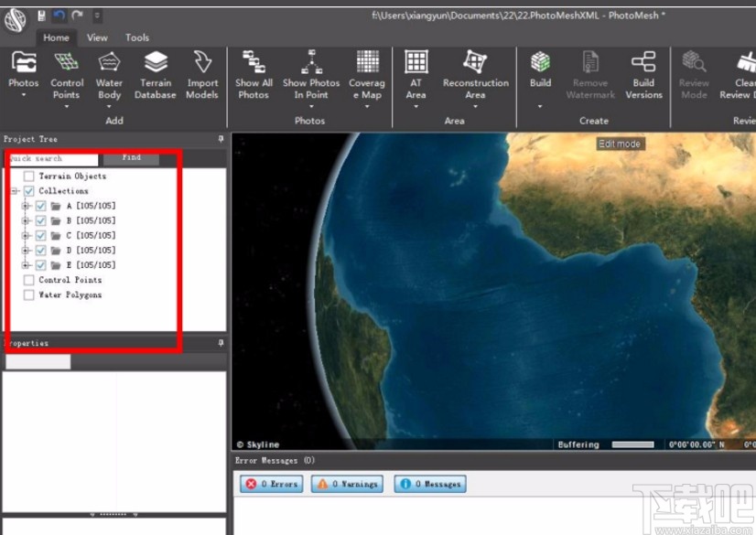Click the Import Models icon

click(x=202, y=62)
